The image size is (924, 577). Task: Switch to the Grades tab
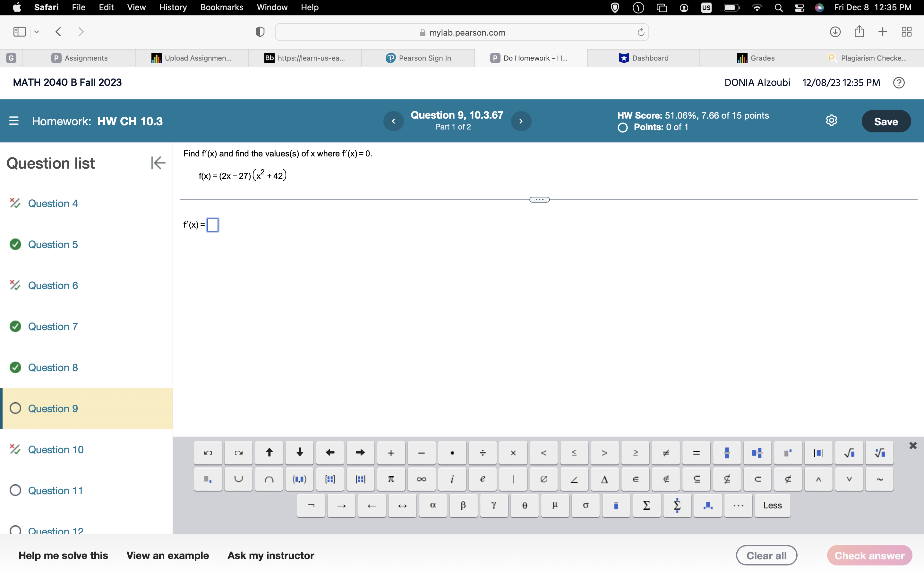click(756, 58)
